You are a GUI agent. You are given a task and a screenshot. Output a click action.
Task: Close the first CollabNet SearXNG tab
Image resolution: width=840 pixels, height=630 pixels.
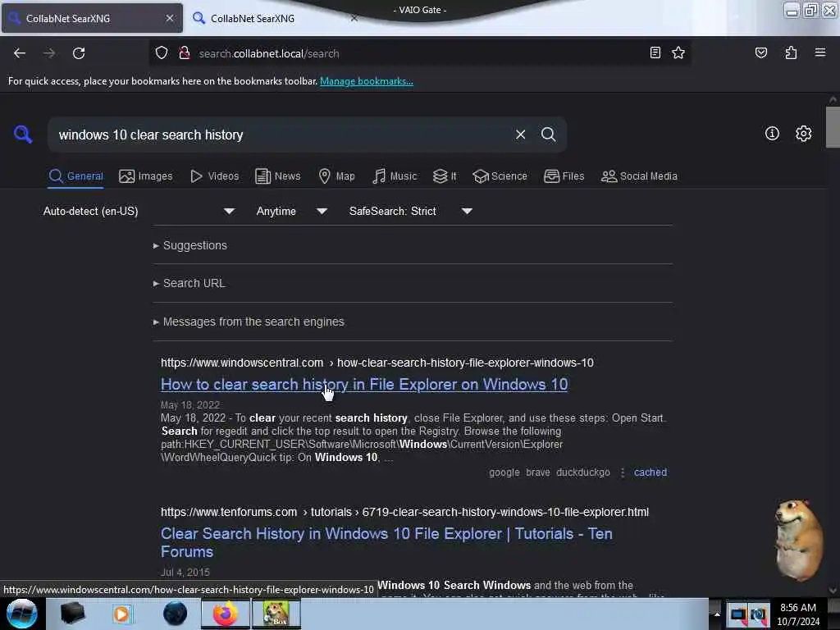[x=169, y=18]
